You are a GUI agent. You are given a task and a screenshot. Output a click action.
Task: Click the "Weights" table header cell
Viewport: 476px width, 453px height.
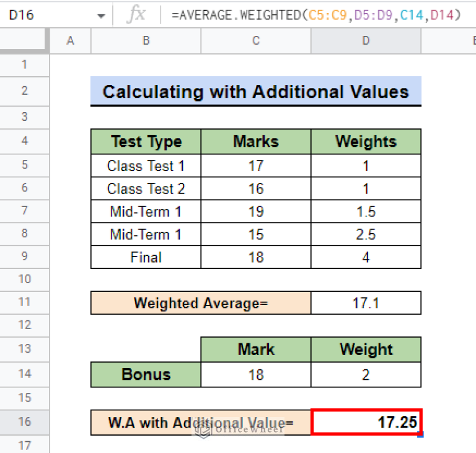(366, 141)
